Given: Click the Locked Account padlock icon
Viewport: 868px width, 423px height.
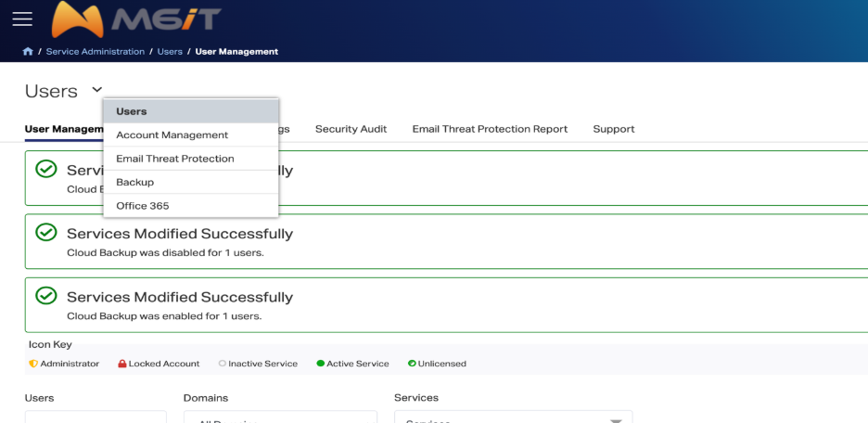Looking at the screenshot, I should point(122,364).
